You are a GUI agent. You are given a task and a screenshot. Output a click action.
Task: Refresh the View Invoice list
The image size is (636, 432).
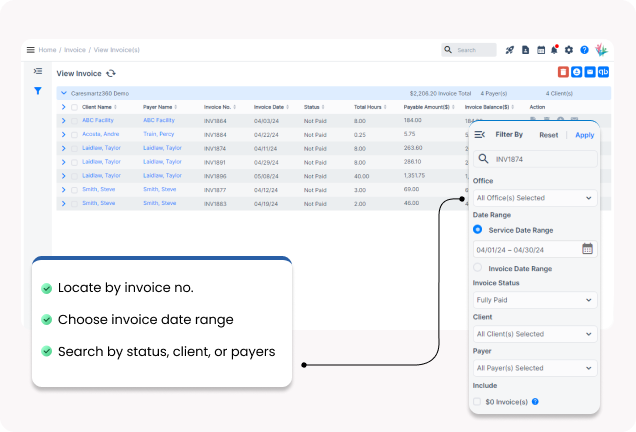(x=111, y=73)
